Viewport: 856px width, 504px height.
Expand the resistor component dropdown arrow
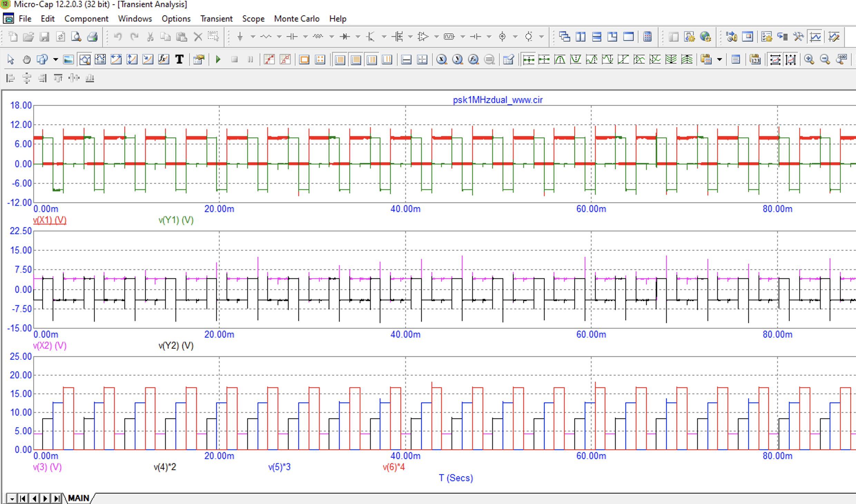click(279, 37)
